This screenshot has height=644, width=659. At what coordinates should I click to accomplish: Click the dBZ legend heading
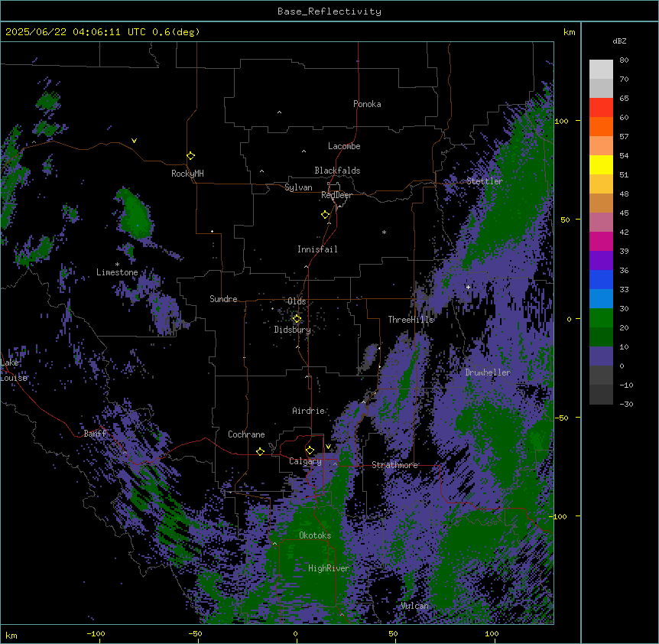619,41
